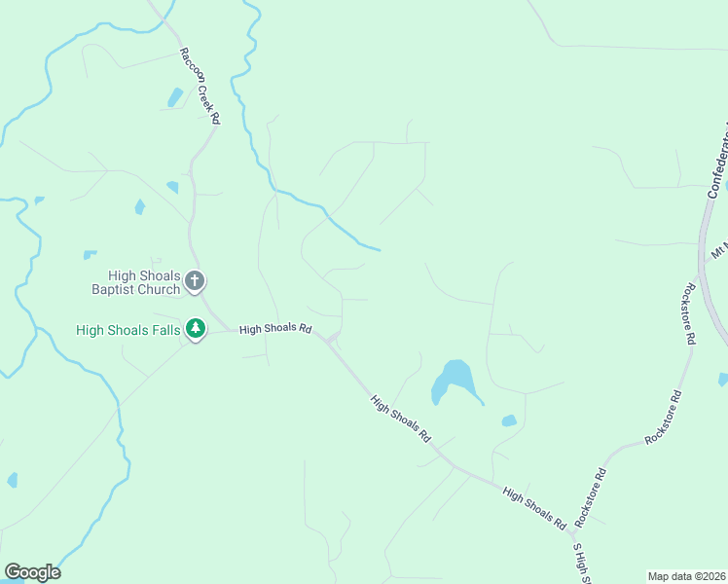Click the diagonal High Shoals Rd label west of the pond

pos(401,419)
